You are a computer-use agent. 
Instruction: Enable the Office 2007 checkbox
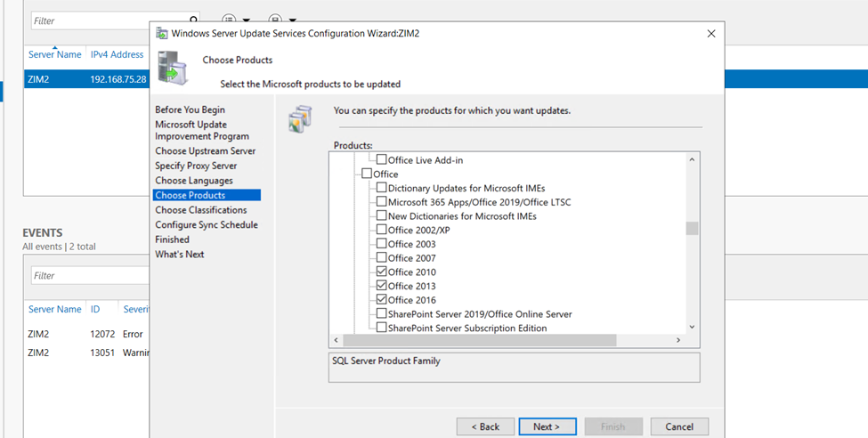[x=382, y=257]
